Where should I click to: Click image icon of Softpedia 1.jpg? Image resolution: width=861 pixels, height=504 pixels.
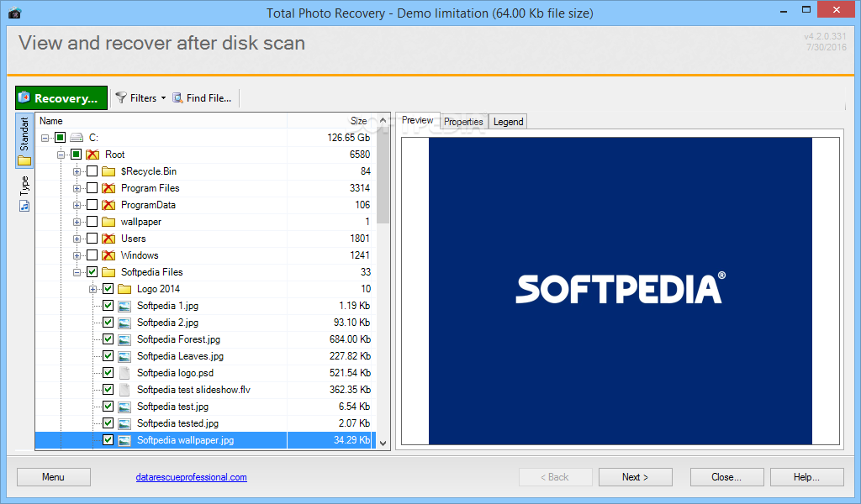124,306
